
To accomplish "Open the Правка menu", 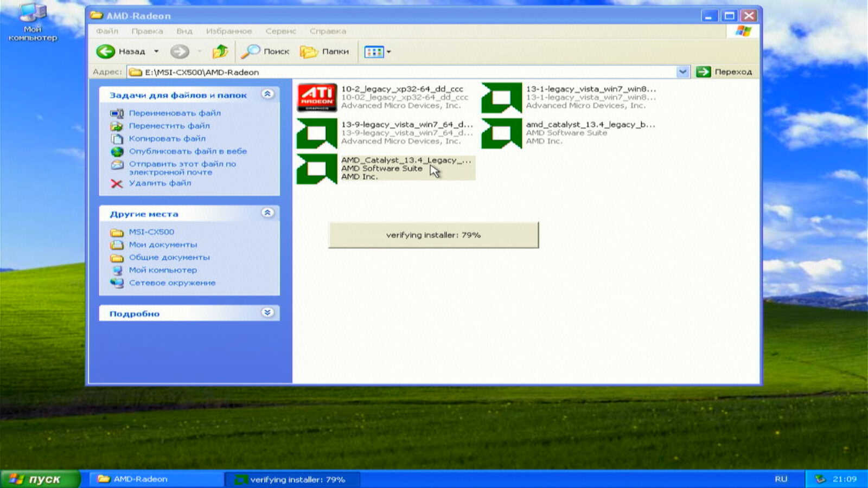I will click(x=147, y=31).
